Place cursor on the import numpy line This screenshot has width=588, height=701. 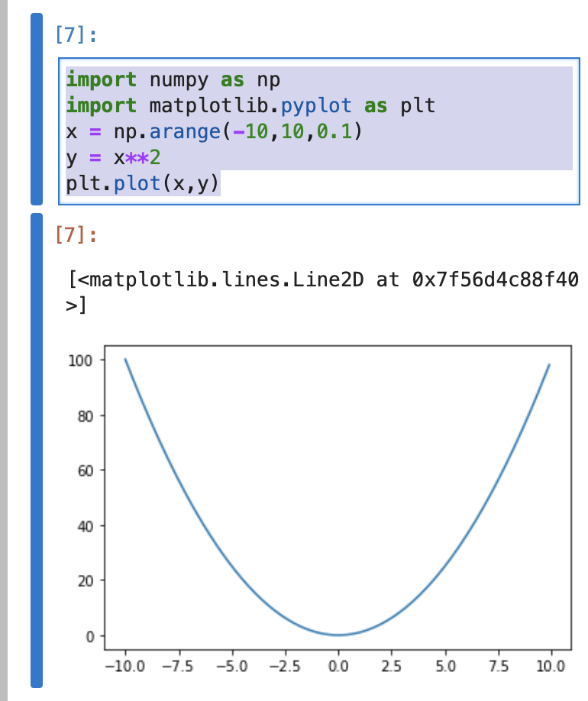click(173, 79)
